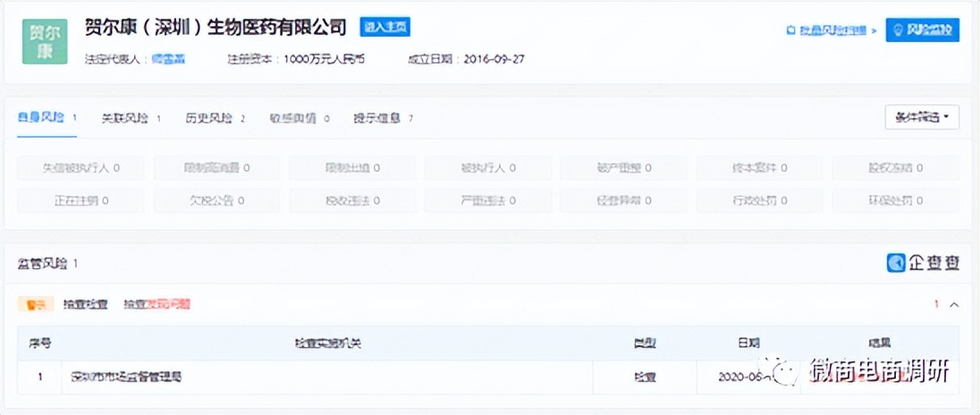Select the 欠税公告 0 filter chip

216,200
